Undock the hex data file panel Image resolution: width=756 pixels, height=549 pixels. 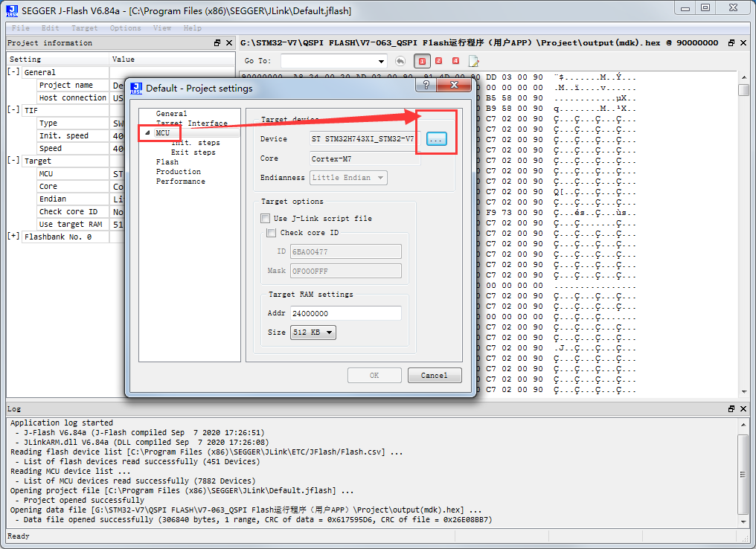pyautogui.click(x=731, y=43)
